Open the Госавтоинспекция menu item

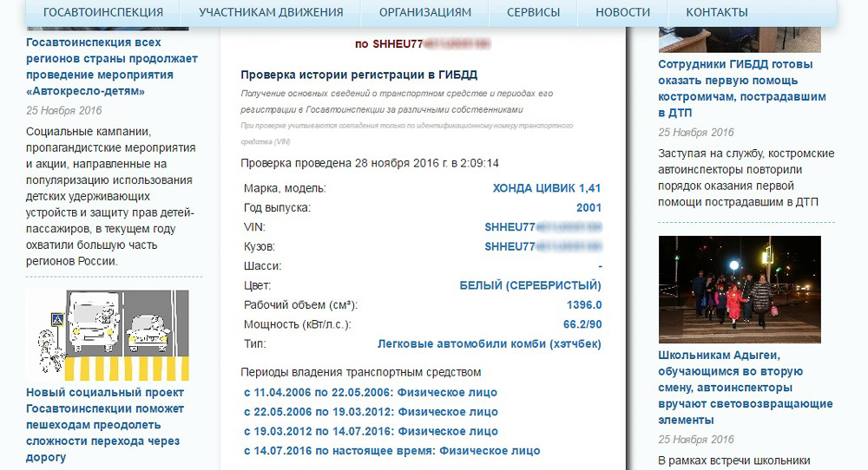pos(102,12)
